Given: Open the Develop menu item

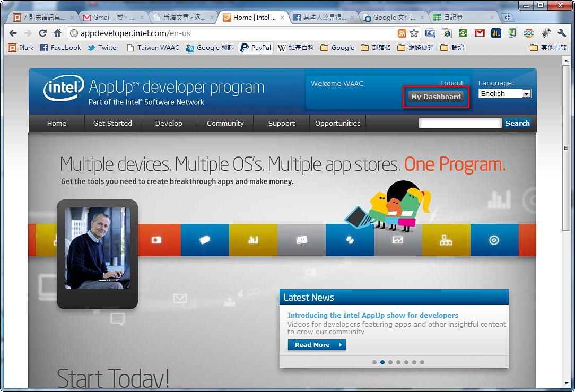Looking at the screenshot, I should click(x=169, y=123).
